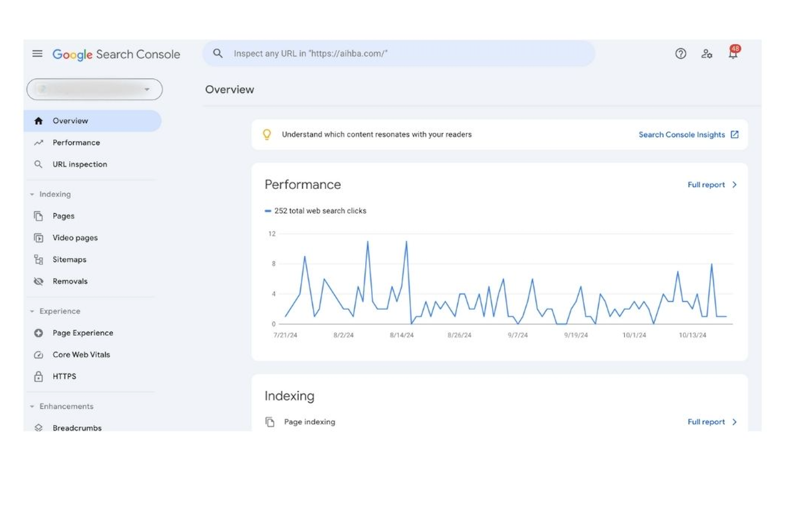Open the notifications bell
812x523 pixels.
[x=733, y=54]
